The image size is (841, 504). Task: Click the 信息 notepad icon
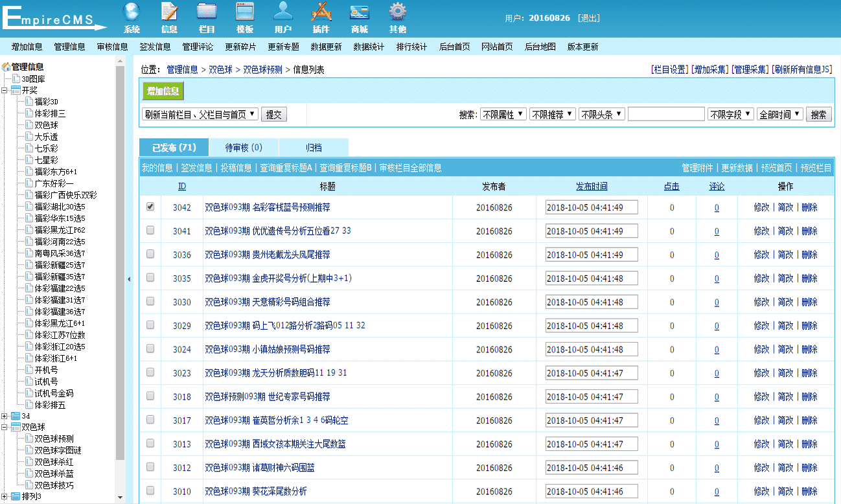169,12
